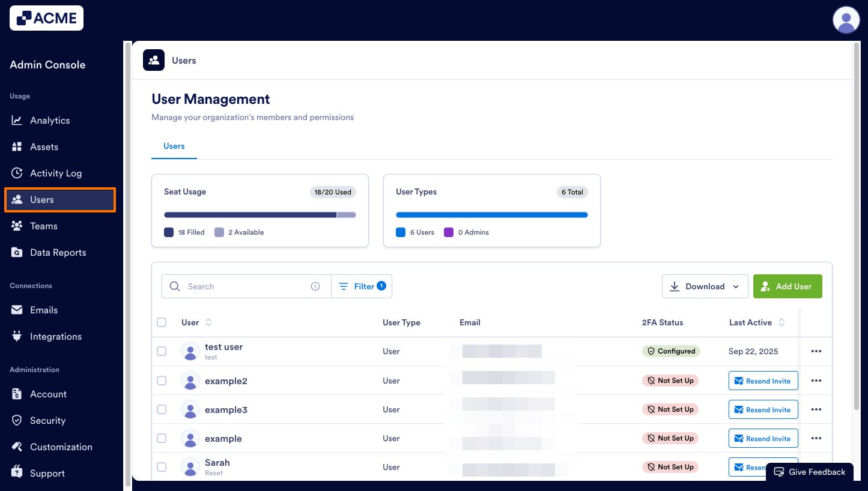
Task: Resend Invite to example3
Action: click(x=763, y=410)
